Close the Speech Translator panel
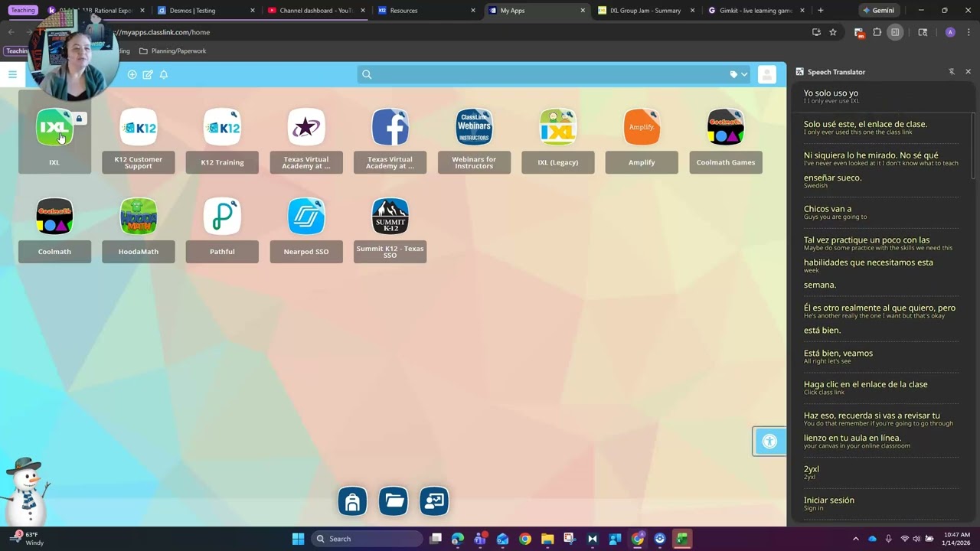980x551 pixels. tap(968, 72)
